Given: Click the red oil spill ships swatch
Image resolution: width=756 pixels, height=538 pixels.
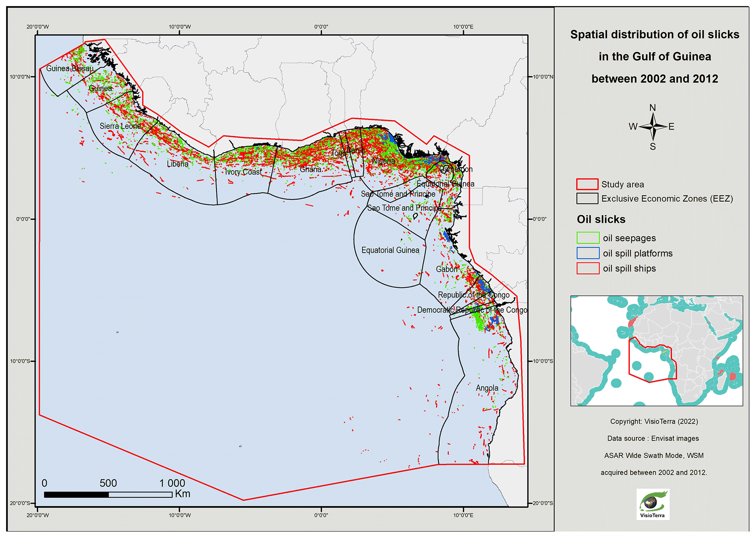Looking at the screenshot, I should pyautogui.click(x=588, y=268).
